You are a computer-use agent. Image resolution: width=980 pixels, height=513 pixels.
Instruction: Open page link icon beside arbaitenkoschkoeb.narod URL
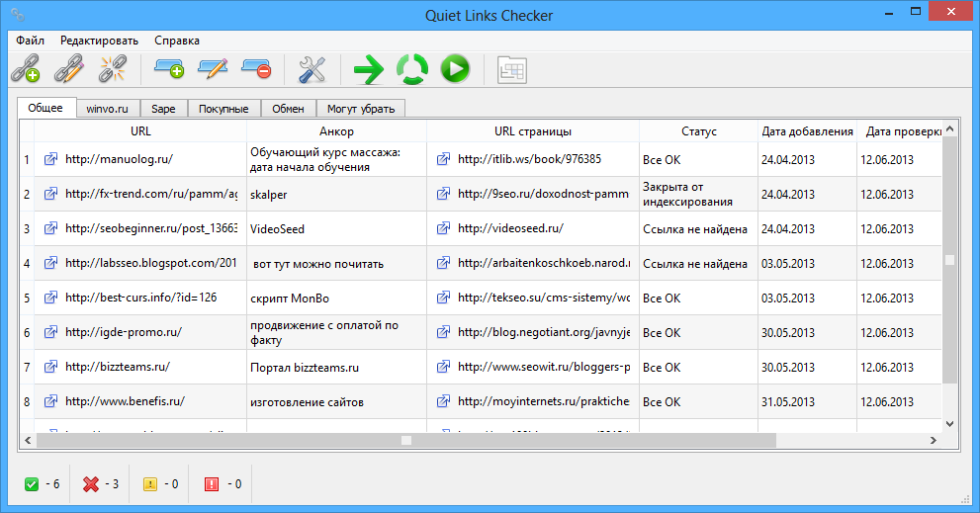443,263
